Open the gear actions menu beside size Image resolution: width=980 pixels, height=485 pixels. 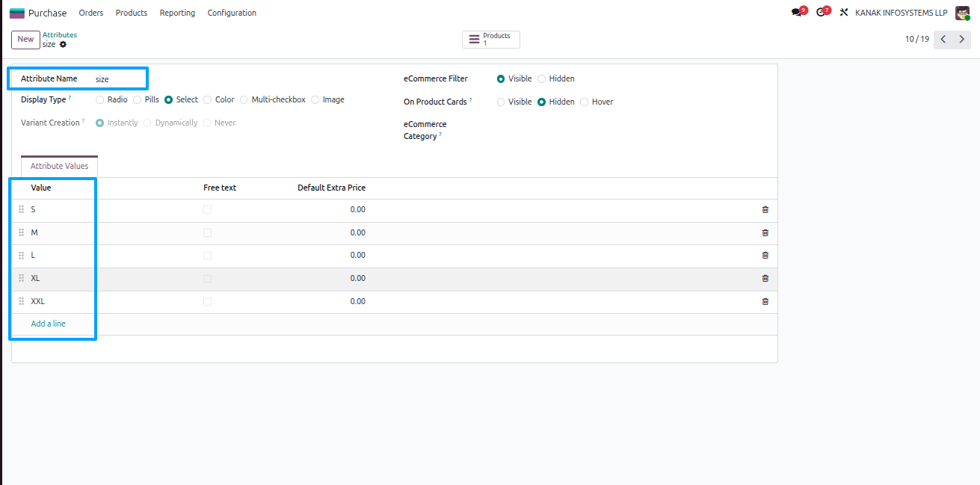pyautogui.click(x=63, y=45)
